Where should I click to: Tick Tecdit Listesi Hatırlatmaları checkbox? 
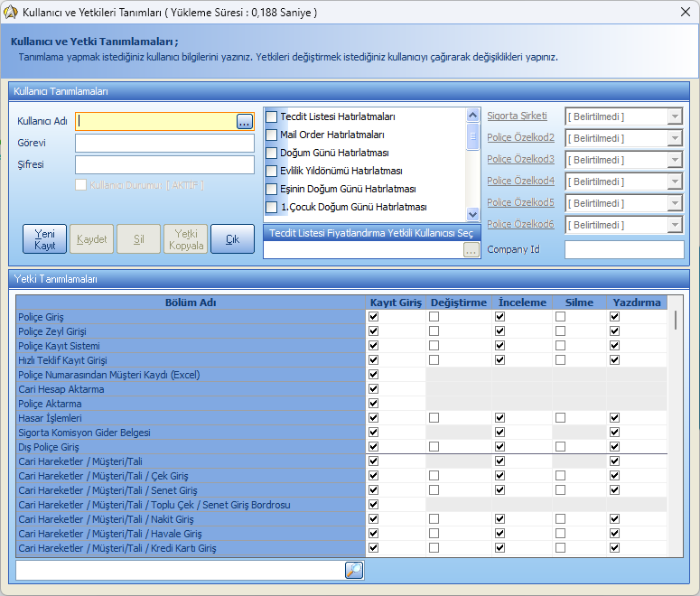pyautogui.click(x=272, y=117)
